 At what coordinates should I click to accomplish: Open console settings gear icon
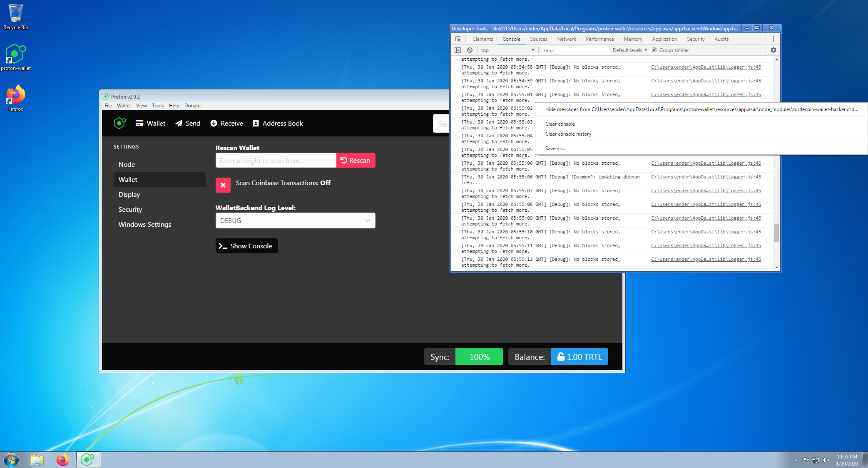pyautogui.click(x=773, y=50)
